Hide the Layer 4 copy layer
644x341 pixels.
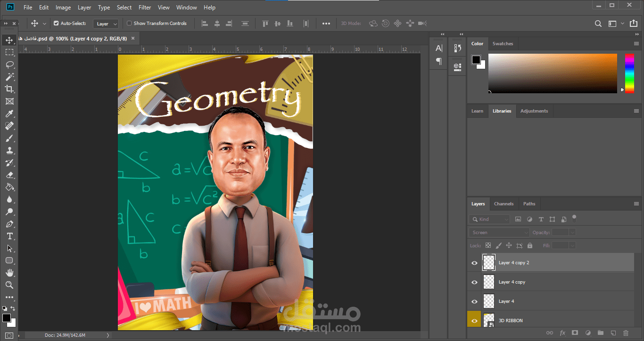pos(474,282)
